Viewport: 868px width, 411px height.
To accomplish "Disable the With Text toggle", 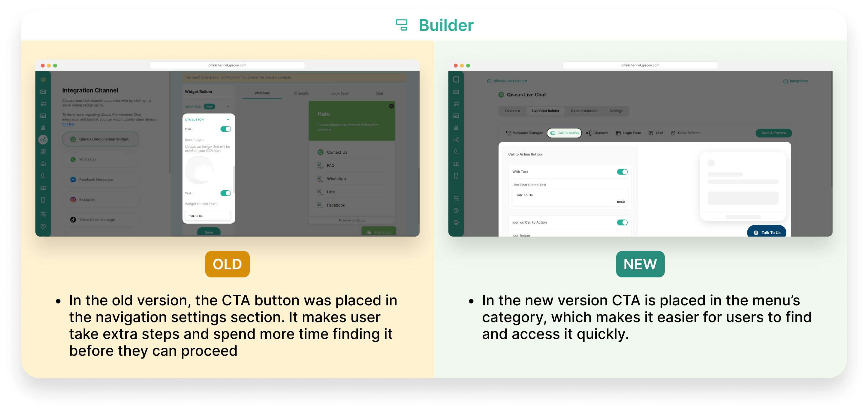I will point(622,172).
